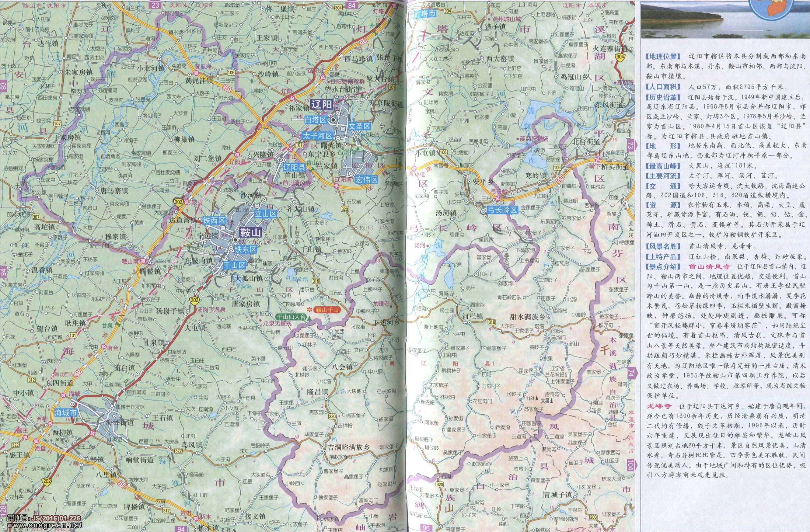Click the page 96 index tab at the bottom

click(426, 528)
